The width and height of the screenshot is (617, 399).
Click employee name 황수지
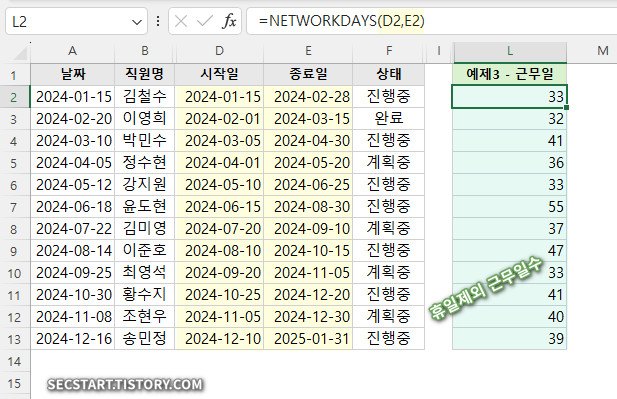[144, 295]
